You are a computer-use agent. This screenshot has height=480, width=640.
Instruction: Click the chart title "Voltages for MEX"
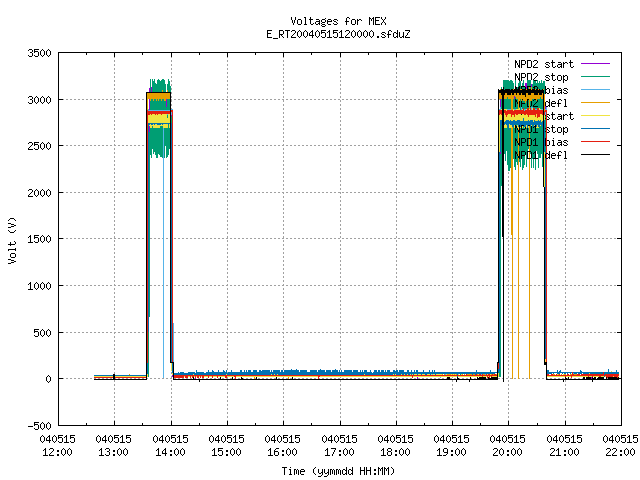pyautogui.click(x=338, y=21)
